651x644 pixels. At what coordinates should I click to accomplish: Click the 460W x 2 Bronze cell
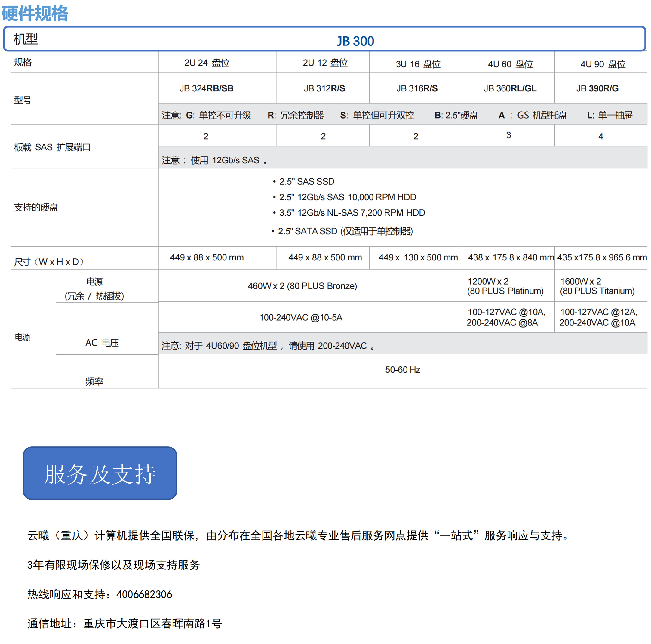coord(302,286)
